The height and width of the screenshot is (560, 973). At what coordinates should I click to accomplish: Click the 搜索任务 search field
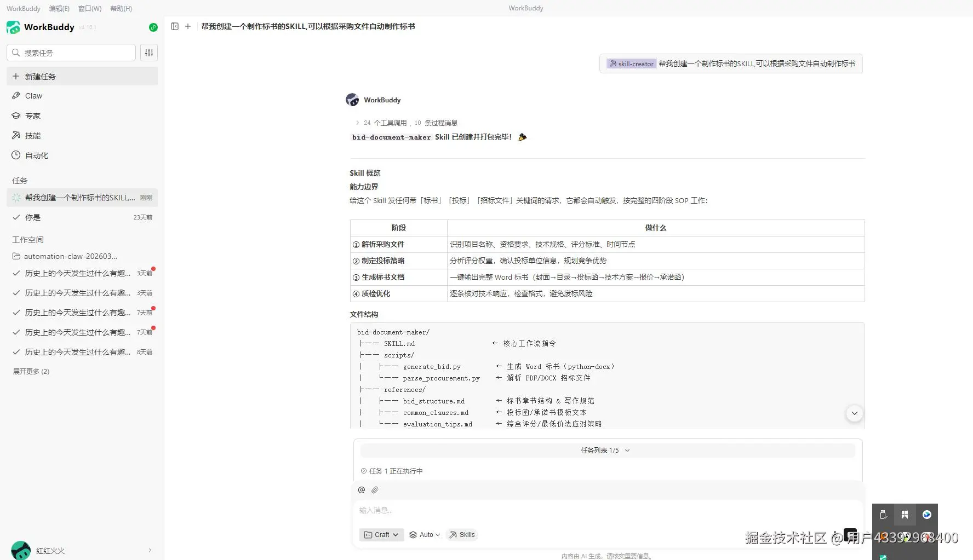click(x=71, y=53)
